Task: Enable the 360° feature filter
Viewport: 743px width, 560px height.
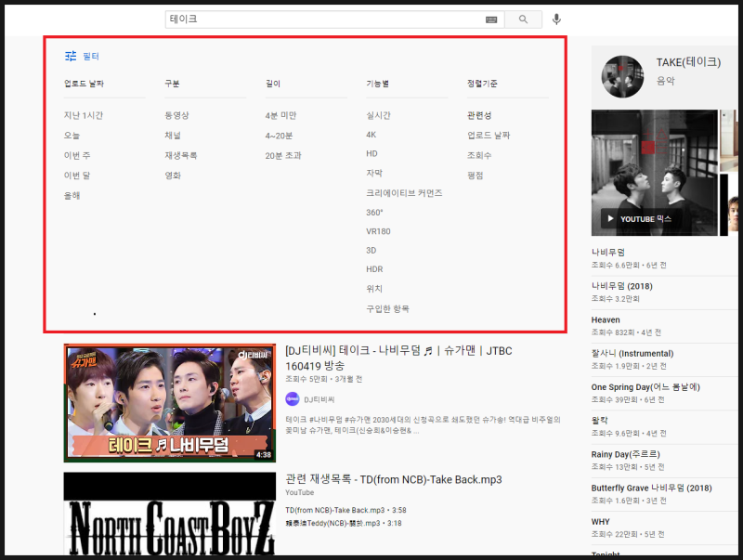Action: [374, 213]
